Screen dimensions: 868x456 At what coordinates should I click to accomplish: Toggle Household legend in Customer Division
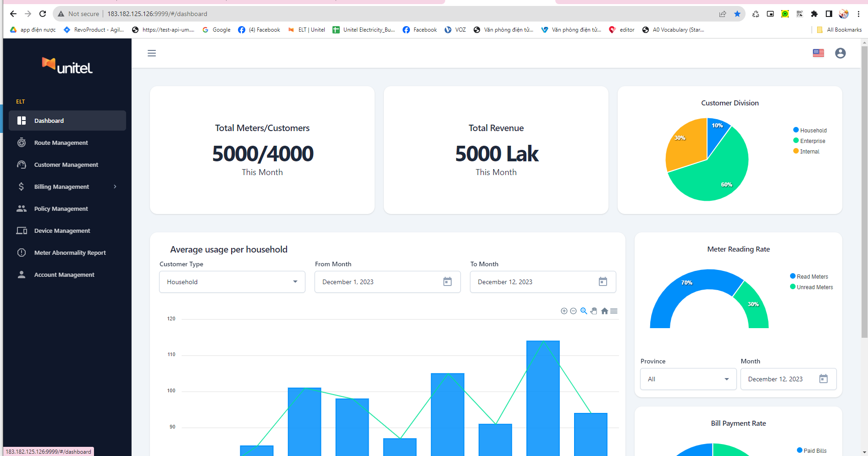coord(810,130)
